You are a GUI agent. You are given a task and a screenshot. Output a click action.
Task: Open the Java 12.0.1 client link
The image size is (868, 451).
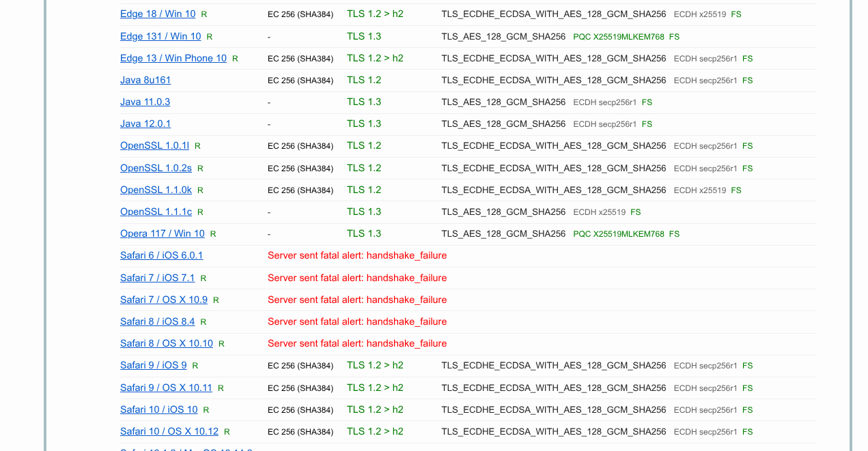point(145,123)
